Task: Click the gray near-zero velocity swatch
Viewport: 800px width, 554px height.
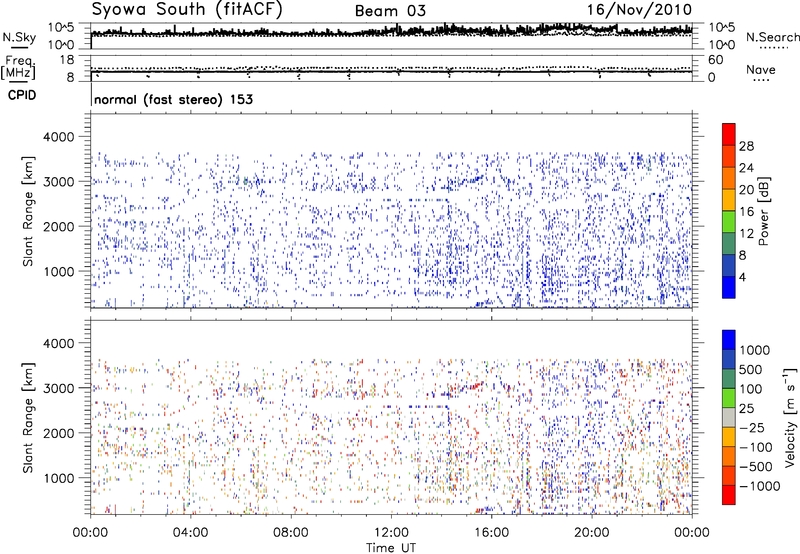Action: [729, 417]
